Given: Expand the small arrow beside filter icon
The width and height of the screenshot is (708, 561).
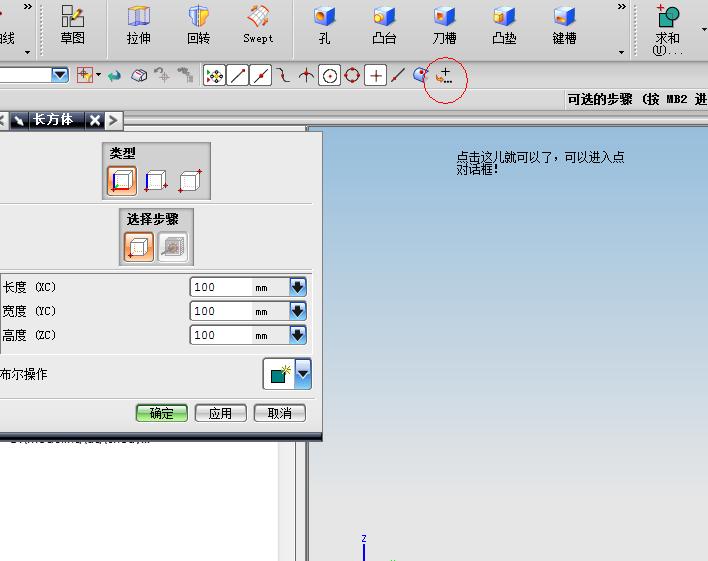Looking at the screenshot, I should [98, 75].
